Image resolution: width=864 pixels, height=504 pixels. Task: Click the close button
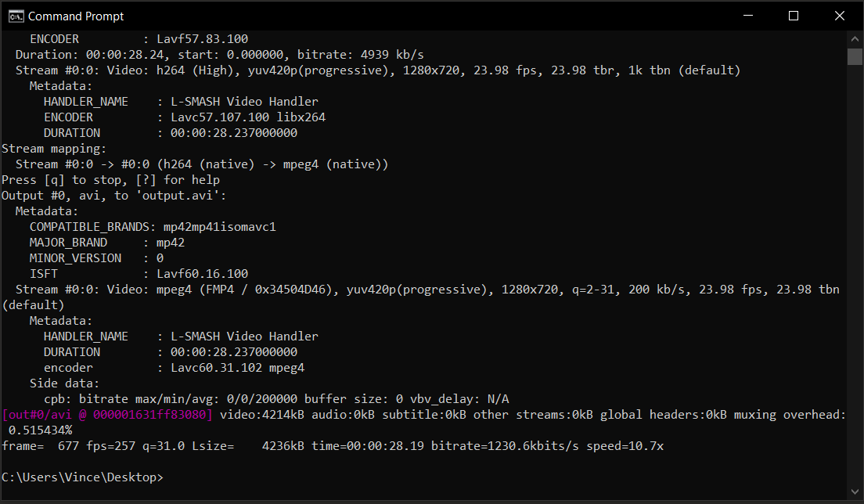(x=840, y=16)
